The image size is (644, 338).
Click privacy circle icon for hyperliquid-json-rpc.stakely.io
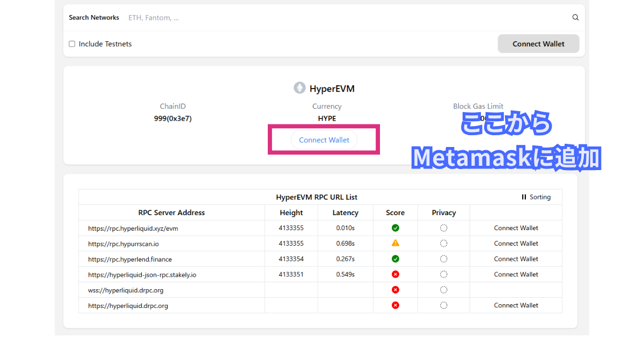pos(444,274)
